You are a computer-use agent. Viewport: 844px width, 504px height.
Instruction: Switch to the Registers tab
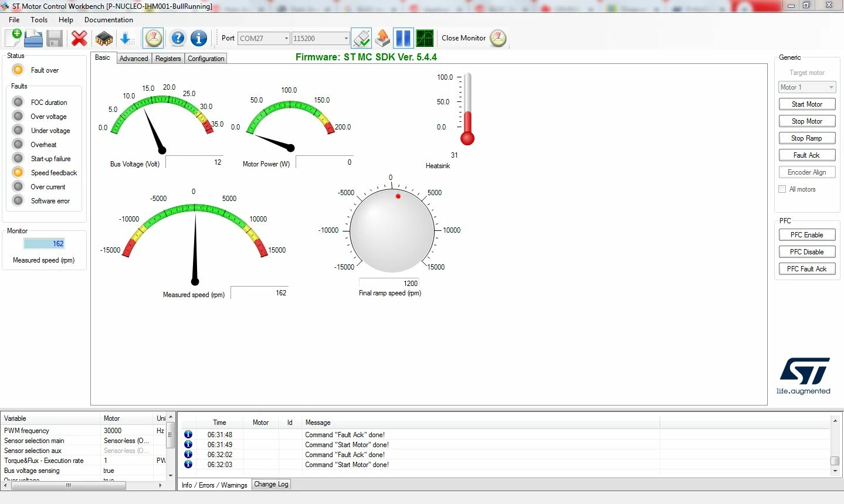168,59
